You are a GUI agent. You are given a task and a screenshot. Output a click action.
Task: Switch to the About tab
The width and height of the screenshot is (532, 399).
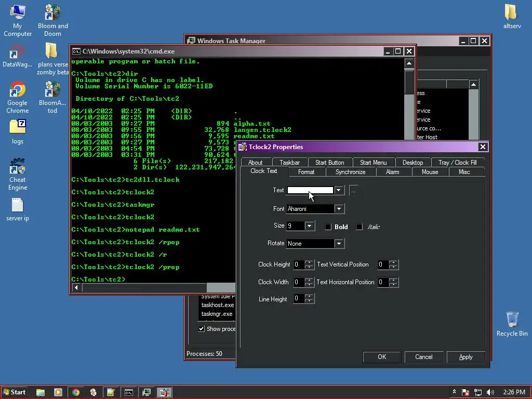[255, 163]
